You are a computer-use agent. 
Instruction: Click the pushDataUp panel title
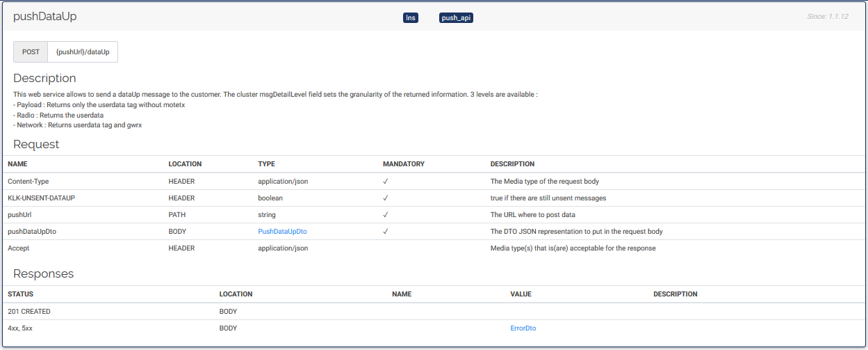tap(45, 17)
